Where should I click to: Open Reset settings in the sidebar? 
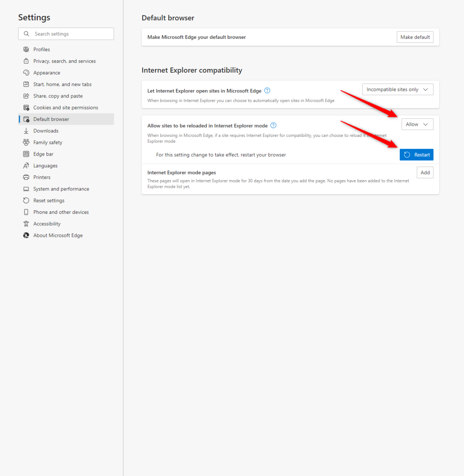pos(49,201)
